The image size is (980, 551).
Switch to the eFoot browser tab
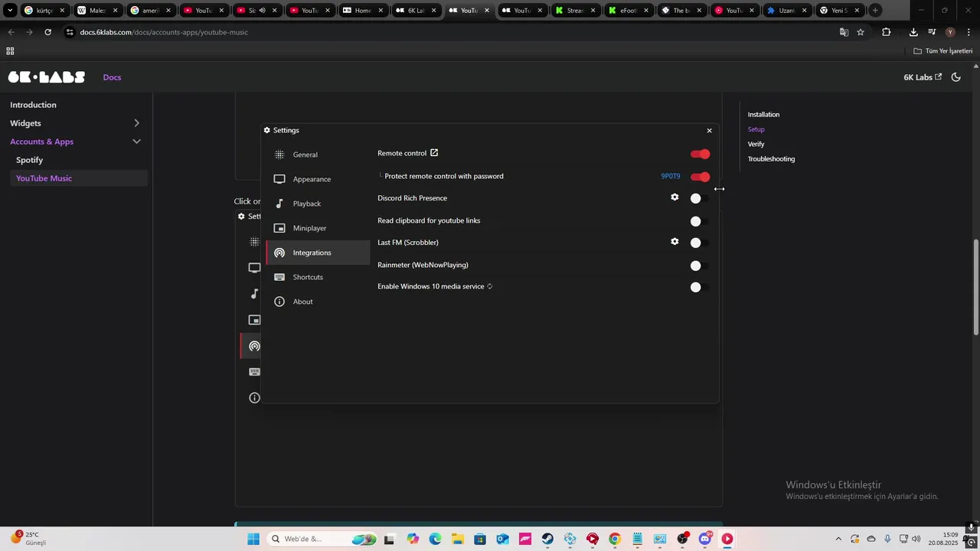pyautogui.click(x=628, y=11)
